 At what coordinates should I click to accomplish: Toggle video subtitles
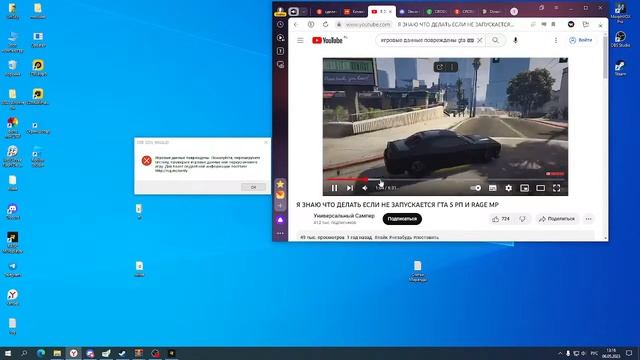pyautogui.click(x=493, y=188)
